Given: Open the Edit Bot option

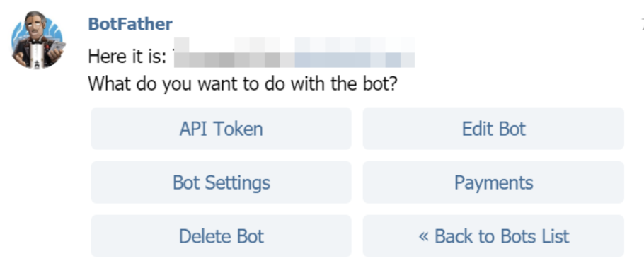Looking at the screenshot, I should (493, 129).
